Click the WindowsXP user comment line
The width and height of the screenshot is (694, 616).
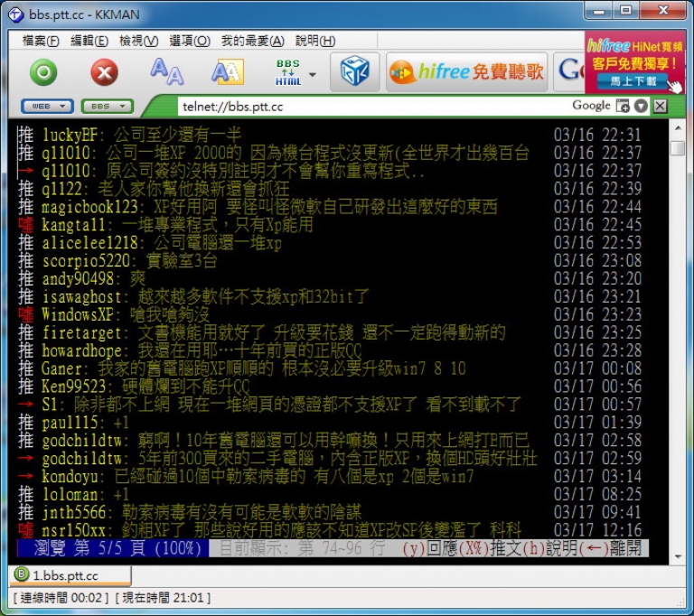click(329, 314)
